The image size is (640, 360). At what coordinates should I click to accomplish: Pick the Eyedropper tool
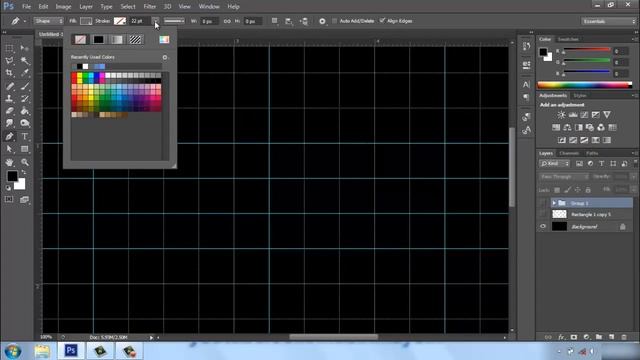coord(24,73)
